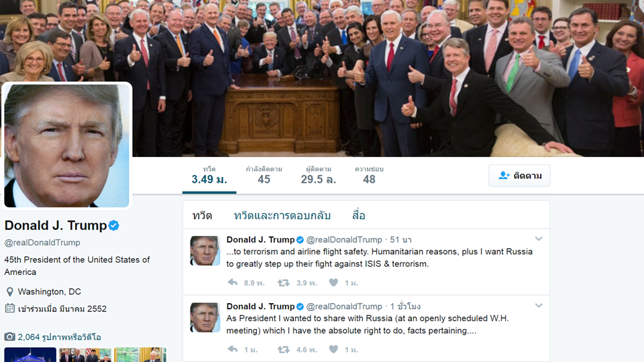The width and height of the screenshot is (644, 362).
Task: Open the ผู้ติดตาม 29.5 ล. followers list
Action: coord(318,175)
